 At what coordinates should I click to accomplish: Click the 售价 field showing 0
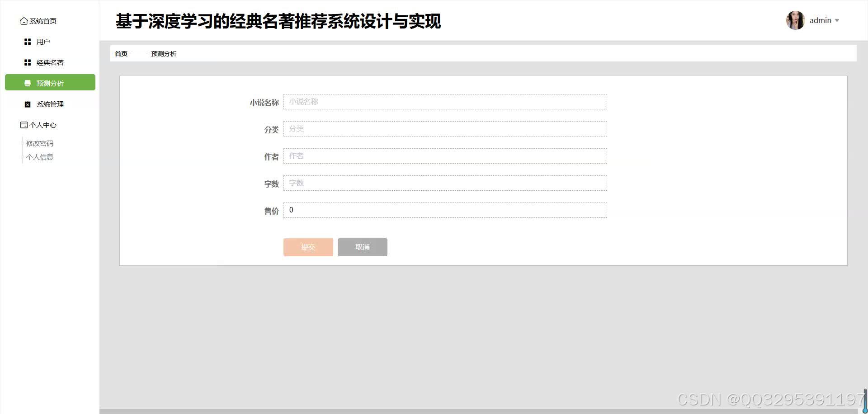(444, 210)
